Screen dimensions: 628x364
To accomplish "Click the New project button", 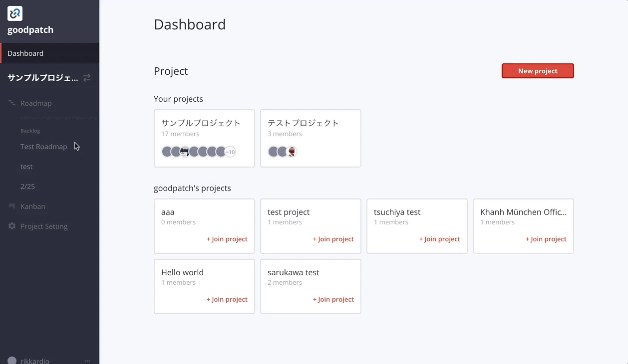I will (538, 71).
